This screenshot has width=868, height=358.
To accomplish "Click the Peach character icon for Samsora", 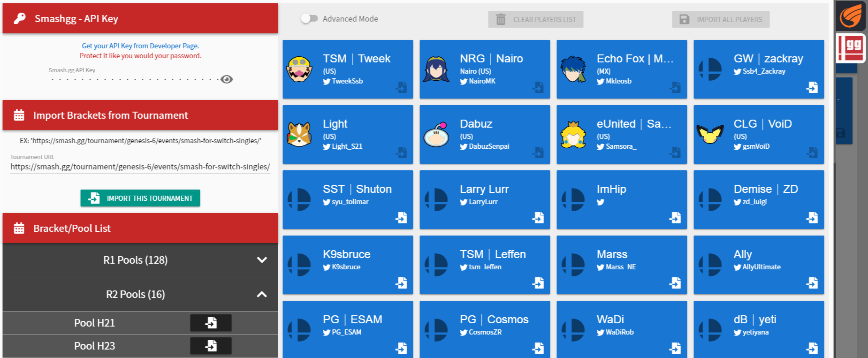I will pyautogui.click(x=573, y=134).
